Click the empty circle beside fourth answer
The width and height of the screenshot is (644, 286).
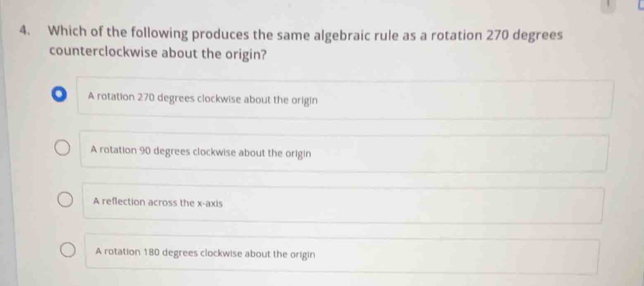click(68, 250)
